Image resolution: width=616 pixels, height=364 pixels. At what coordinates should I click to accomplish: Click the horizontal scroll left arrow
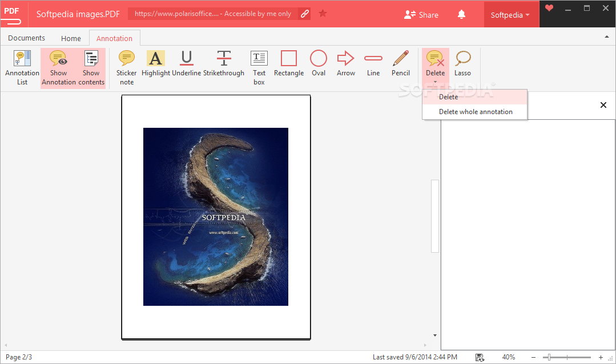coord(6,345)
